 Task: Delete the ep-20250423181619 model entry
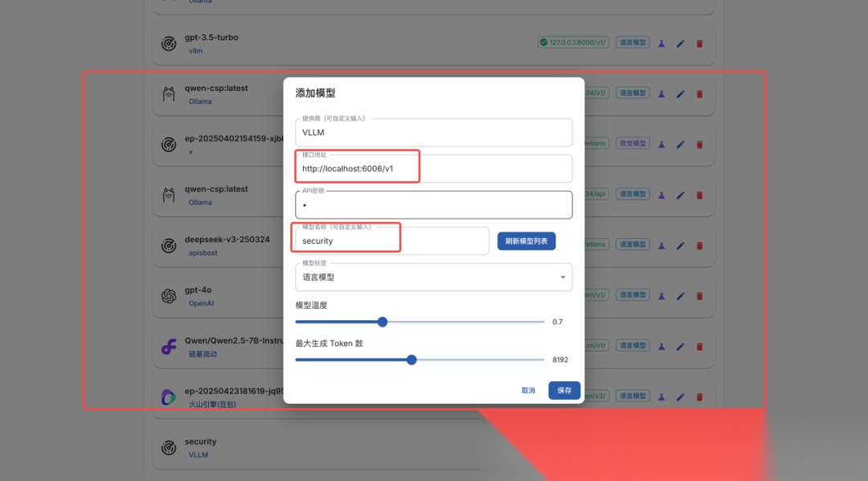tap(699, 397)
